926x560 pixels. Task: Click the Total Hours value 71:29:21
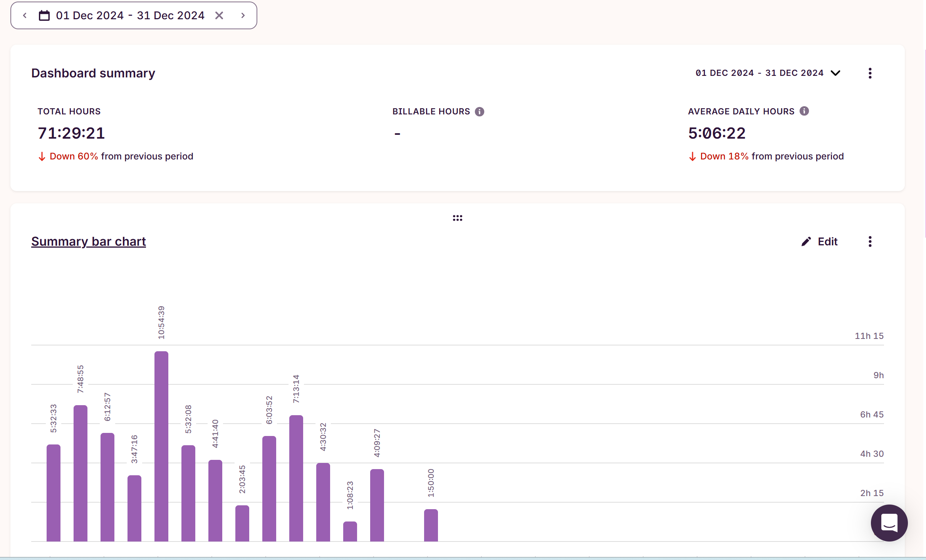pos(71,133)
